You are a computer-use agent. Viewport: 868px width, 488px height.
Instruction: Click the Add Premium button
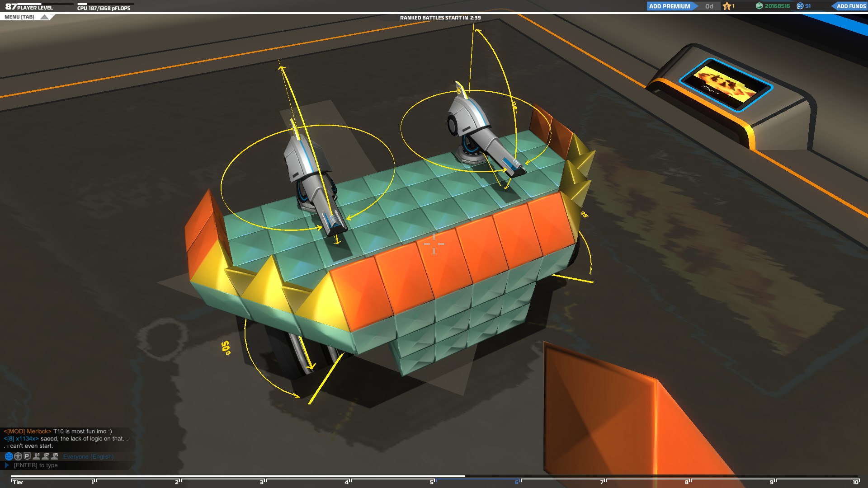[670, 6]
